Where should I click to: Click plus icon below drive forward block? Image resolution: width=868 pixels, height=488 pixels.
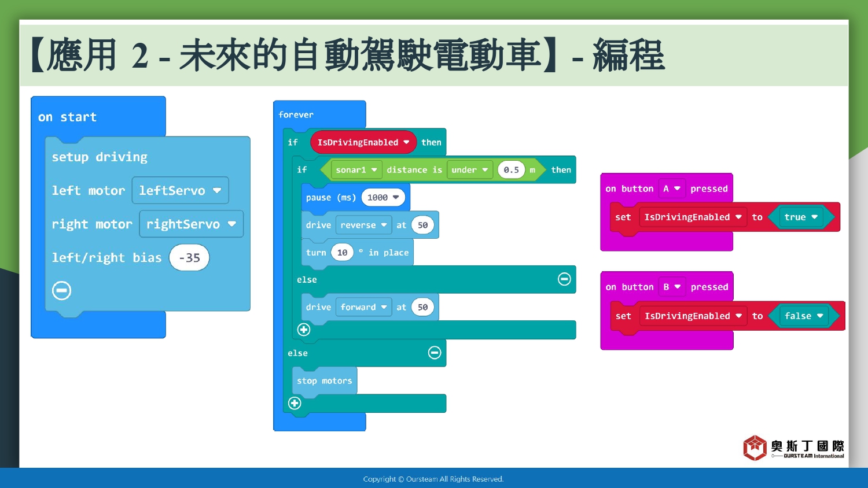pos(304,330)
